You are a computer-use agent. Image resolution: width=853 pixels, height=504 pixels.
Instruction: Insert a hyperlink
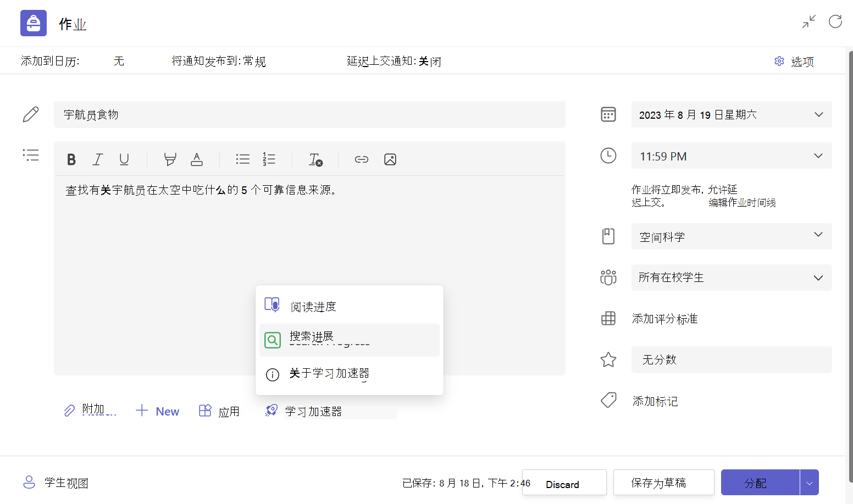(361, 159)
